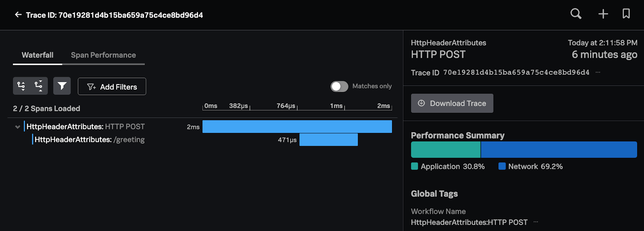
Task: Click the '2 / 2 Spans Loaded' text
Action: click(46, 108)
